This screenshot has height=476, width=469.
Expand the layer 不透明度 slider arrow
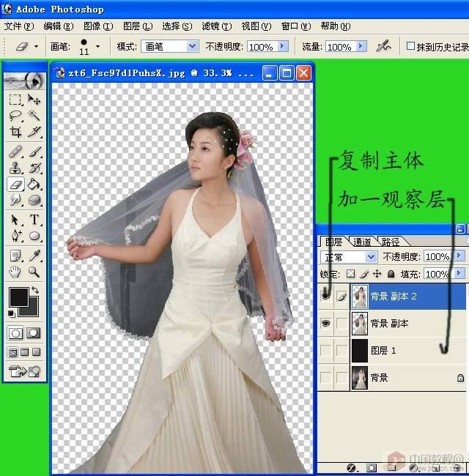click(x=459, y=256)
